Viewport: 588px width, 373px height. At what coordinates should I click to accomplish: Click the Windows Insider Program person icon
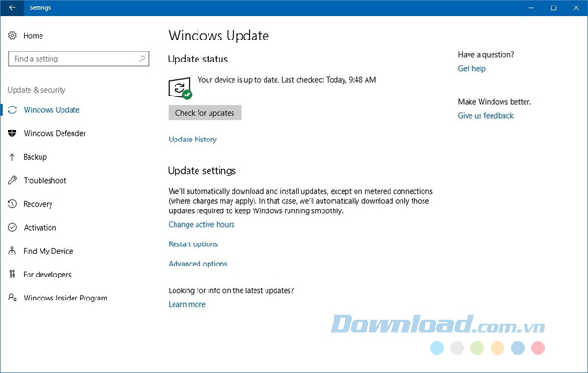(12, 298)
